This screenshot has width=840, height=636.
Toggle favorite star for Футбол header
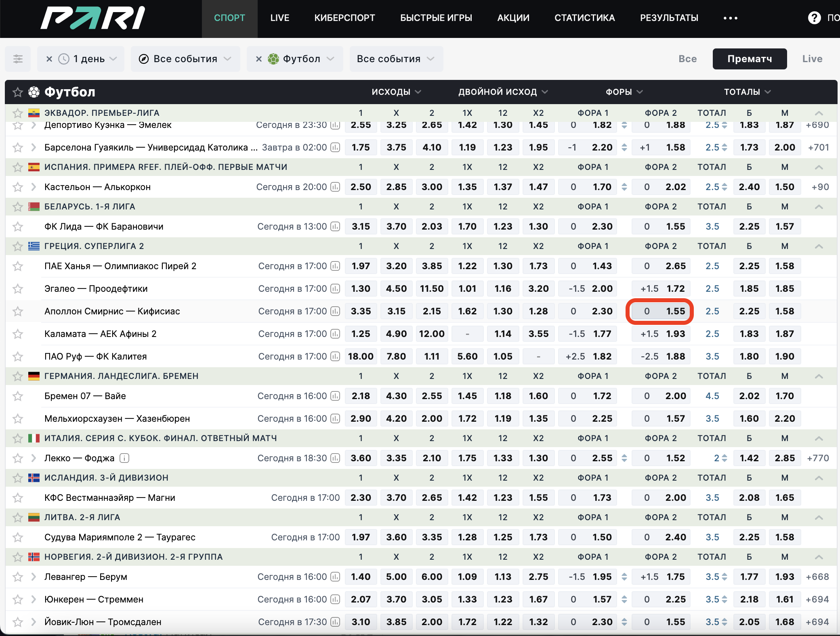tap(18, 92)
